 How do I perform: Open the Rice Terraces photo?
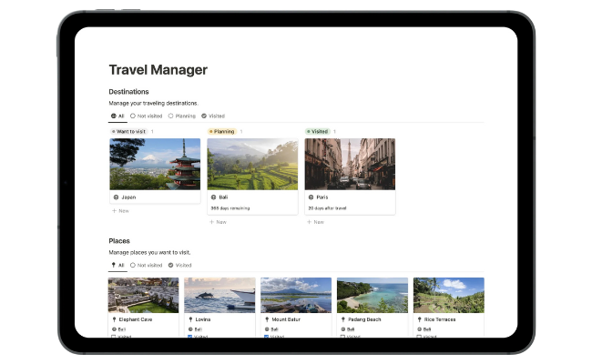click(448, 296)
